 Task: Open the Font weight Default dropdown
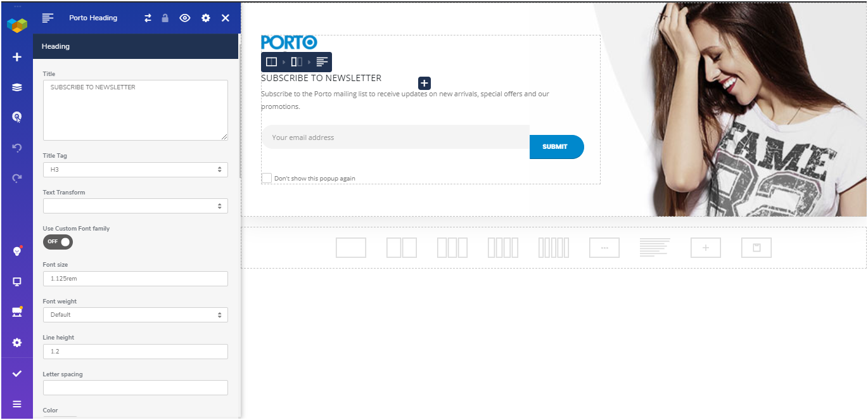[x=136, y=315]
